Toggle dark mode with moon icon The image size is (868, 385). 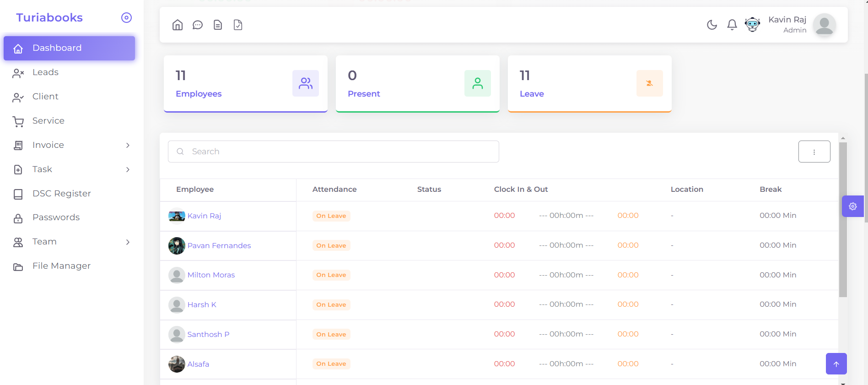point(712,25)
